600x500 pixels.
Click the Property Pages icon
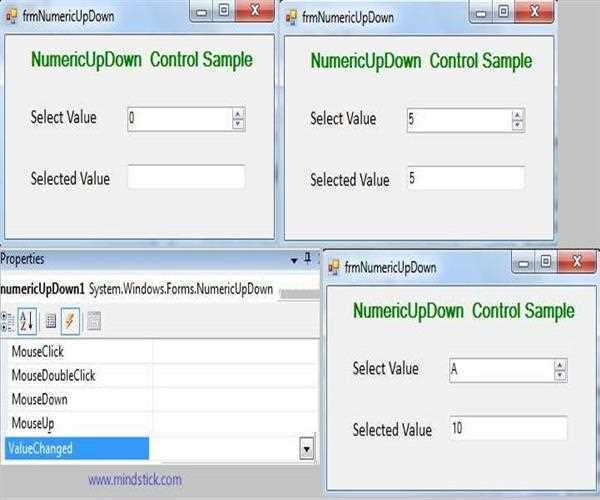coord(94,321)
